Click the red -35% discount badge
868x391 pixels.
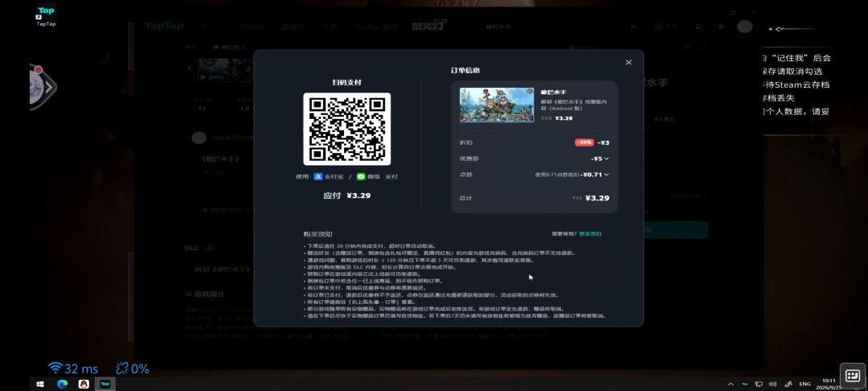coord(584,142)
